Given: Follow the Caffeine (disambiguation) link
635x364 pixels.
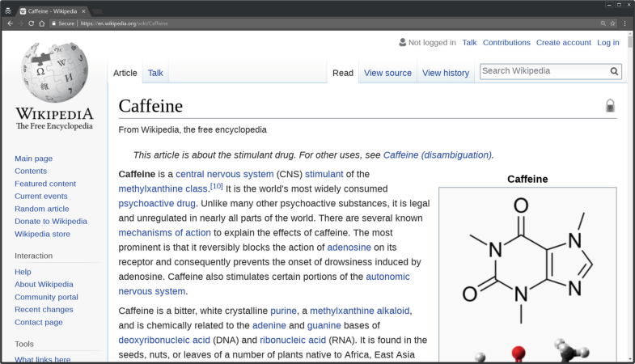Looking at the screenshot, I should 437,154.
